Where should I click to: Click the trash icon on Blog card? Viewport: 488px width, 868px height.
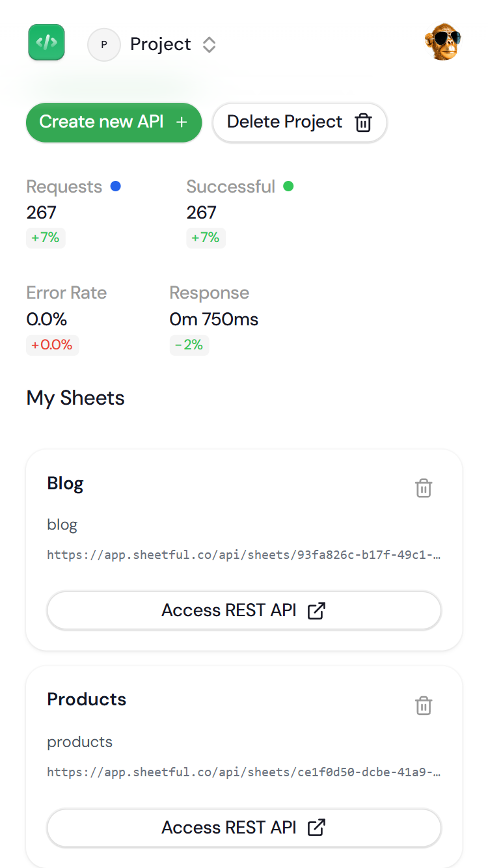pos(424,488)
